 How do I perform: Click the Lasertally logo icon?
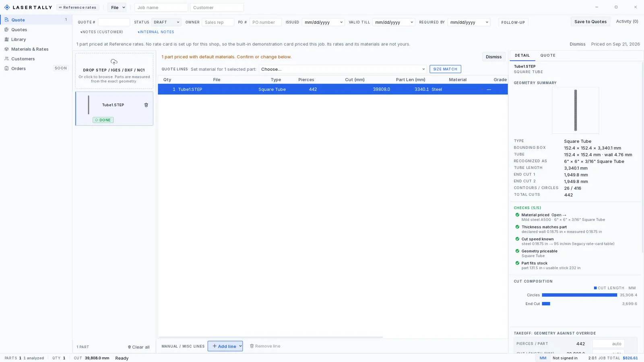pos(7,7)
